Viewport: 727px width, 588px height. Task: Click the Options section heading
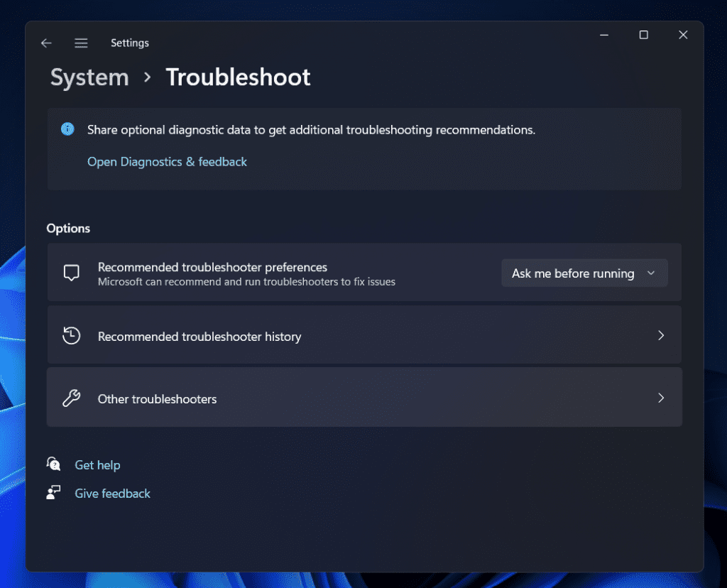(x=68, y=228)
